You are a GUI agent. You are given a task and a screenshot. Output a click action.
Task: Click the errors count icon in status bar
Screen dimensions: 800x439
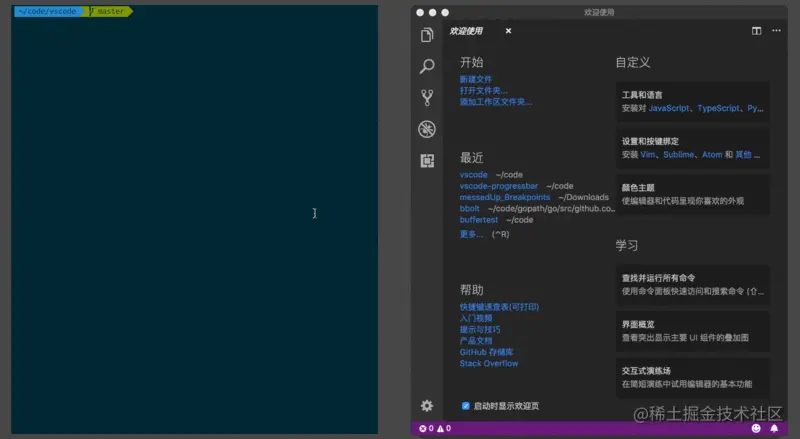[x=427, y=428]
